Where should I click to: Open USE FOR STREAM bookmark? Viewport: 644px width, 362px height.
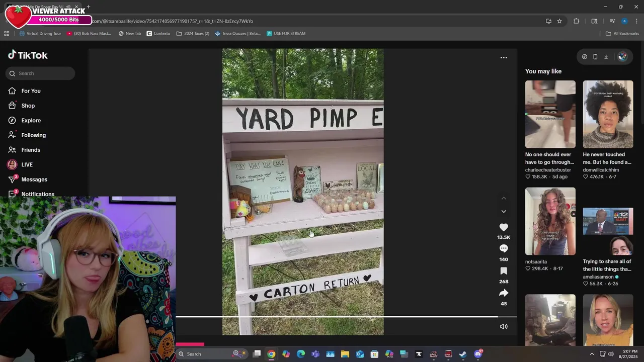286,34
